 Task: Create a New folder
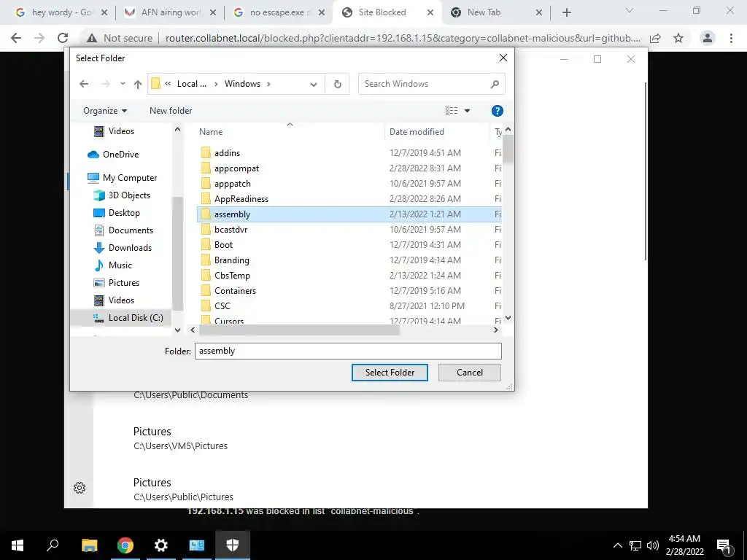pos(171,111)
